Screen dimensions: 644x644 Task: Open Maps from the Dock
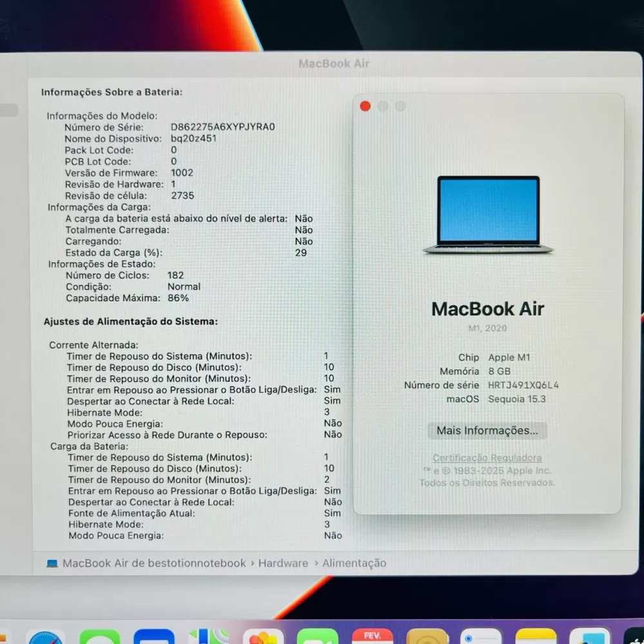click(209, 637)
